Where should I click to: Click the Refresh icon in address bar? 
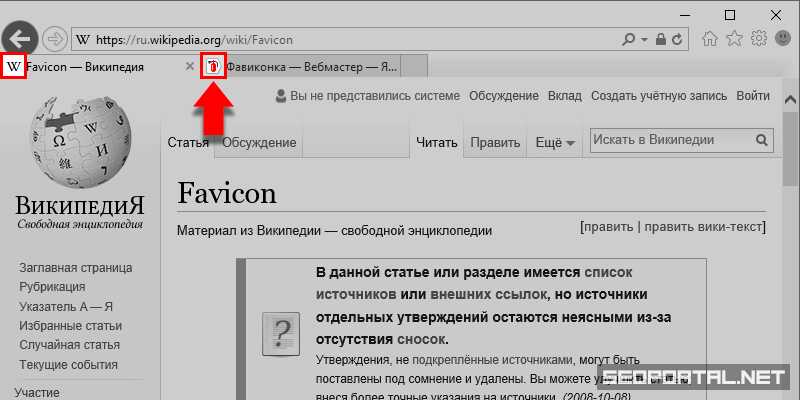tap(679, 40)
